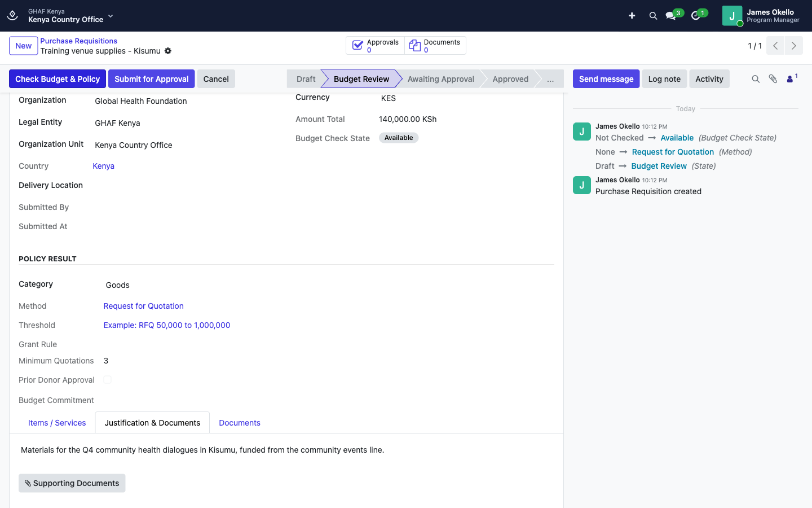Expand the Kenya Country Office company switcher

click(x=70, y=16)
